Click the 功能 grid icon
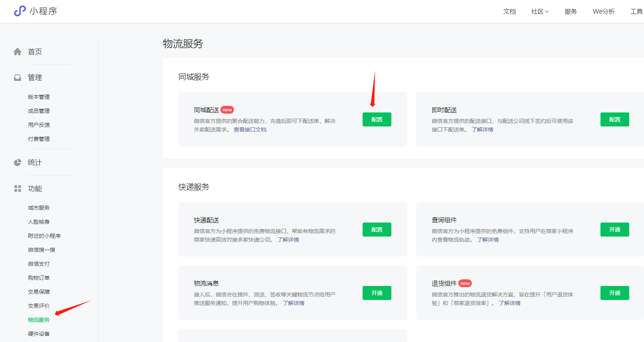 [17, 189]
